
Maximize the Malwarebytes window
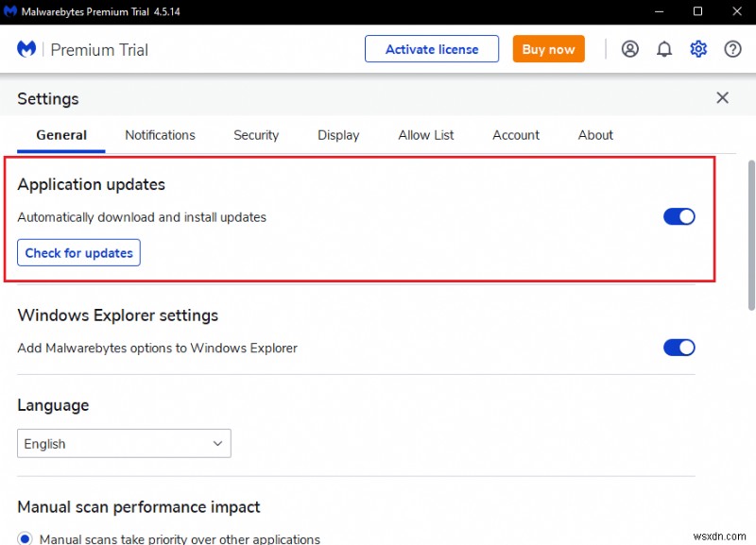point(697,11)
